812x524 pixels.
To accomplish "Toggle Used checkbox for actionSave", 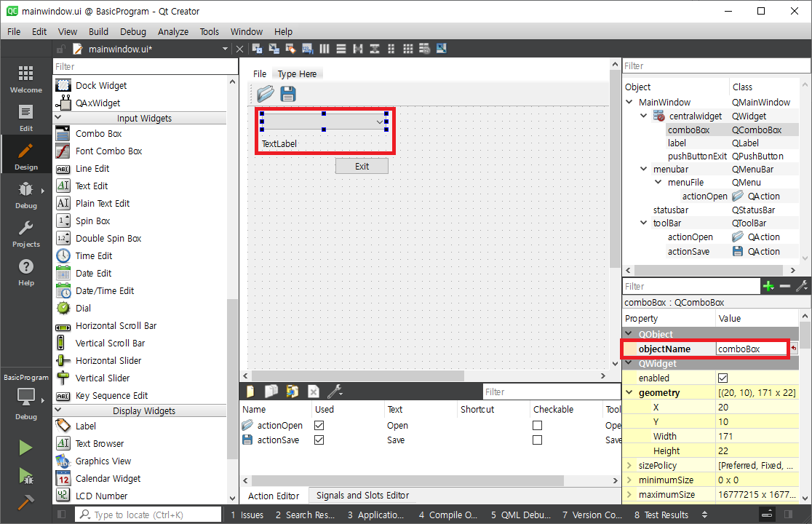I will click(319, 440).
